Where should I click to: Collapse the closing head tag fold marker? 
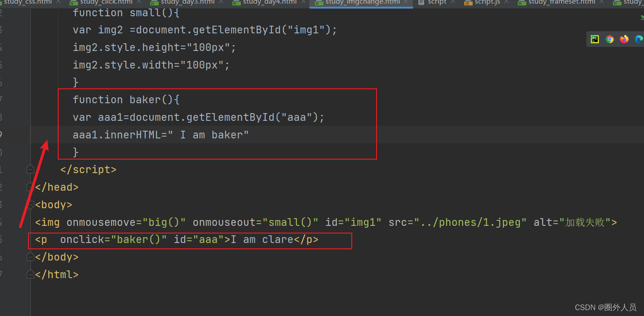click(x=30, y=187)
